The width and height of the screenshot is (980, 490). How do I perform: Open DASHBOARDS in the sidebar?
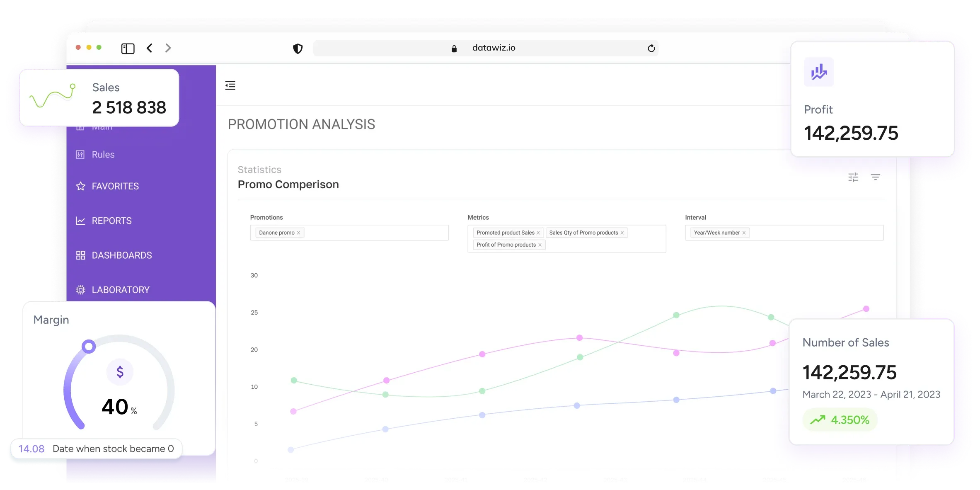(121, 255)
